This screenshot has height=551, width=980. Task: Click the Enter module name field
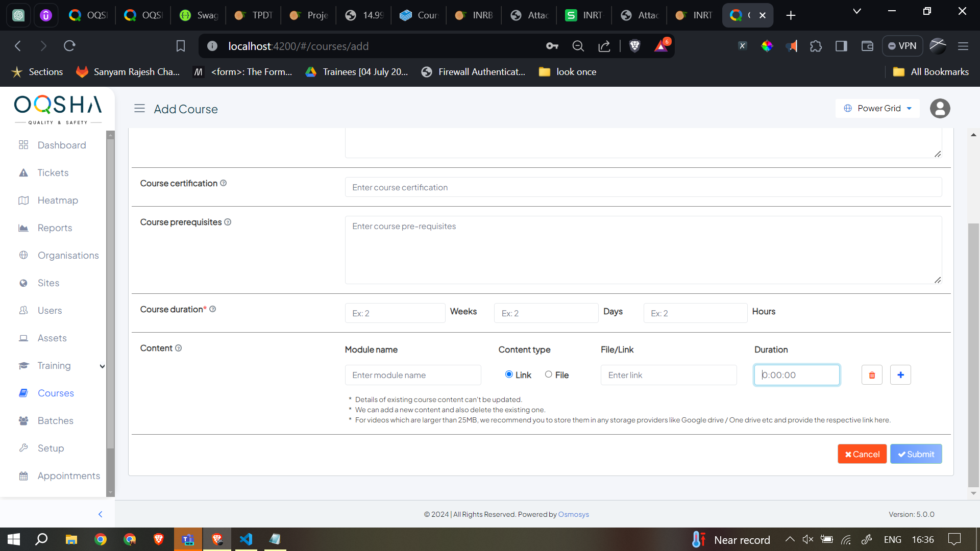(x=412, y=375)
